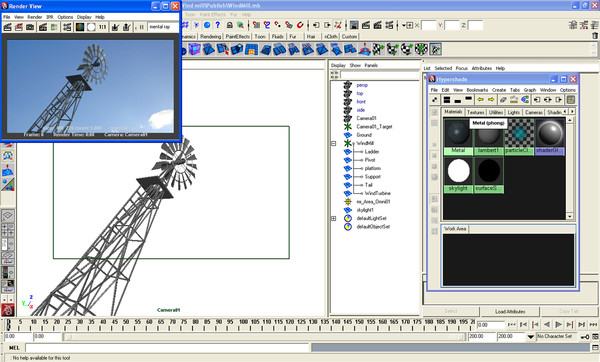Click the Y coordinate input field

coord(452,26)
